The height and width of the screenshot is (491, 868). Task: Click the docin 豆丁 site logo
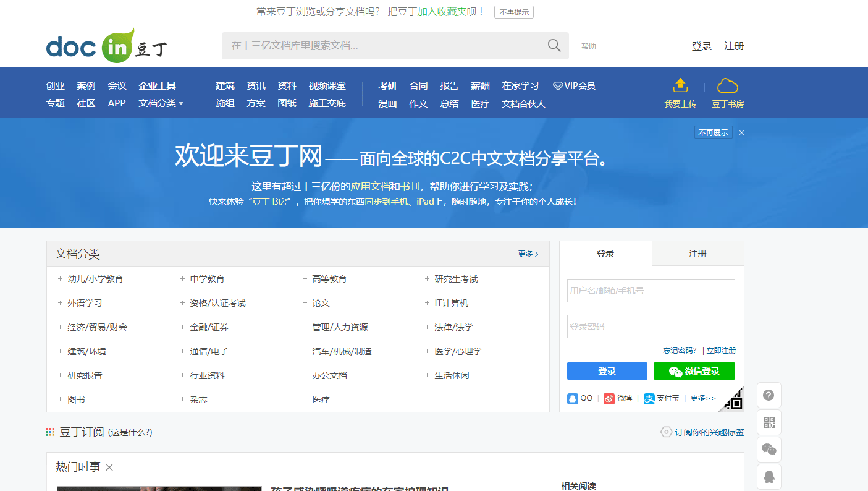tap(105, 45)
